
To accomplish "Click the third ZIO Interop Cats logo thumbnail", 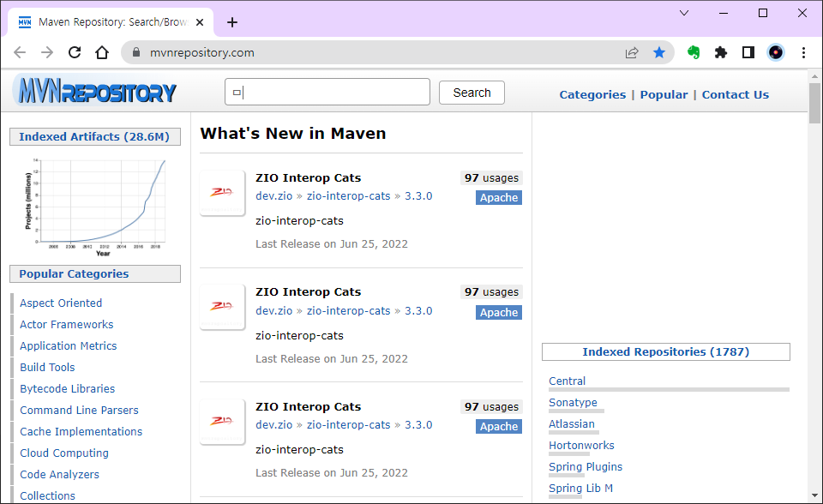I will coord(222,422).
